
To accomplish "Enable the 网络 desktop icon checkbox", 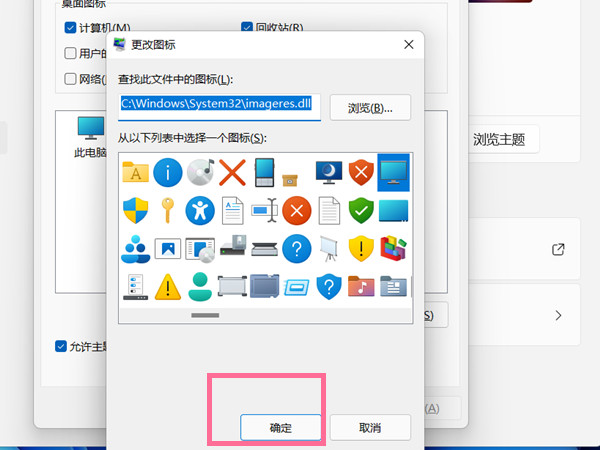I will [x=70, y=79].
